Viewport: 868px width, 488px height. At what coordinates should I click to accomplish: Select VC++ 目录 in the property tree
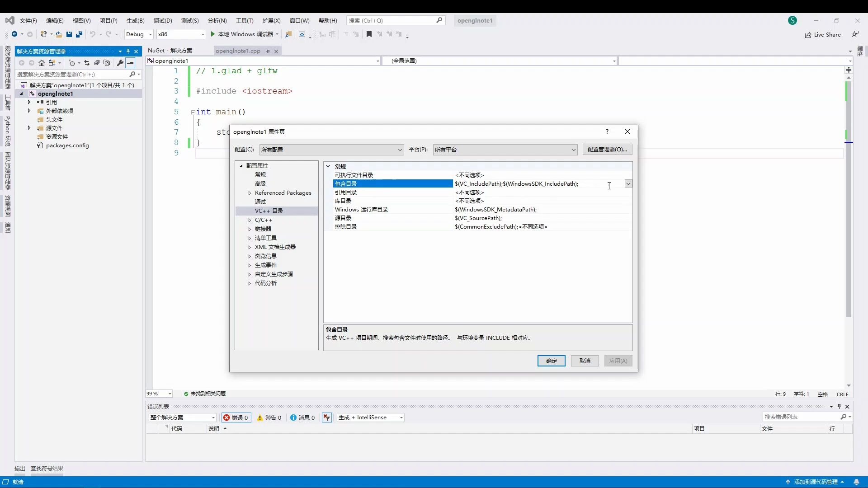(277, 211)
